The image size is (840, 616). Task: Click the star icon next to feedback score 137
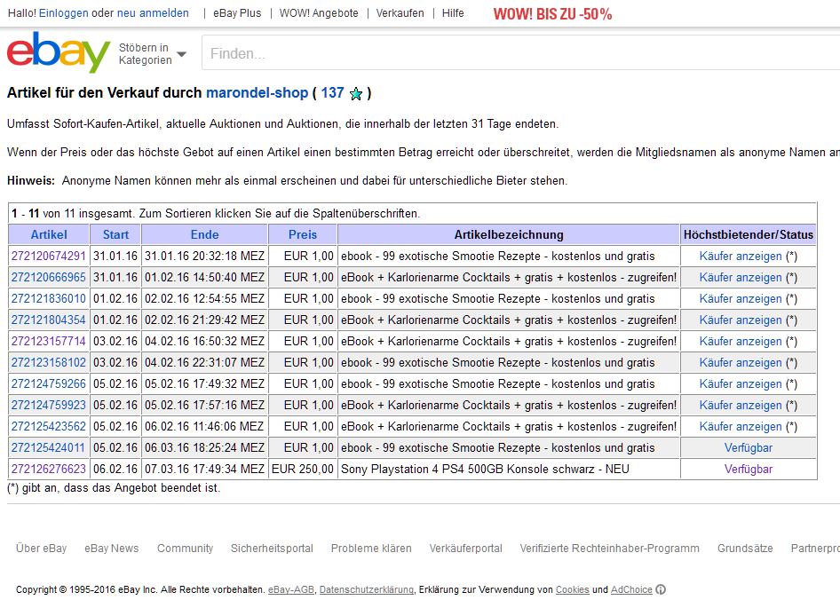(x=356, y=93)
